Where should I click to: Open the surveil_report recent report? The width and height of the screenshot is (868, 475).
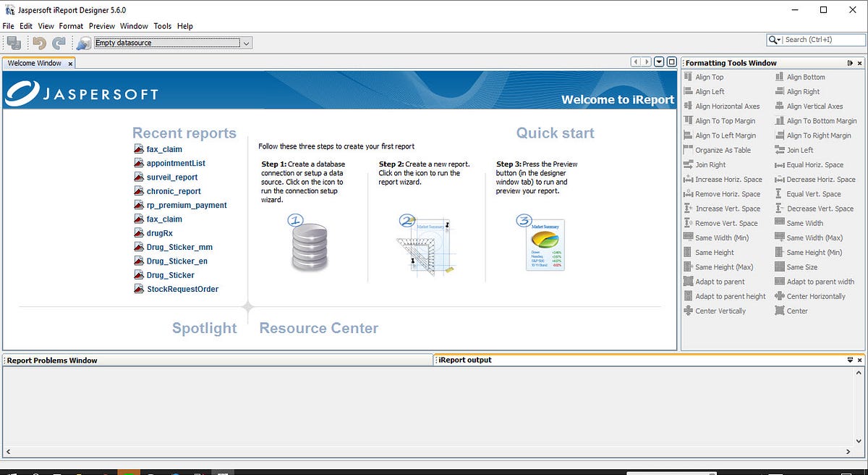coord(171,177)
